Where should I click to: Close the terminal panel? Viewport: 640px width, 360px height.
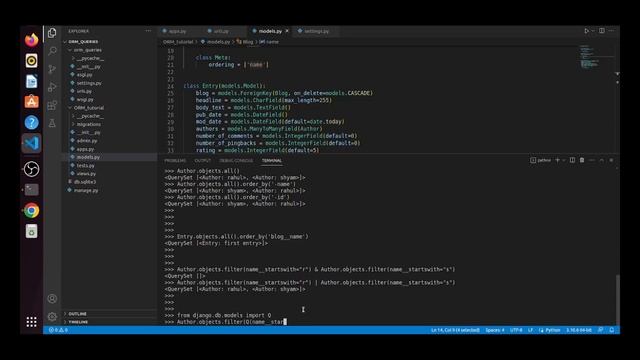611,160
